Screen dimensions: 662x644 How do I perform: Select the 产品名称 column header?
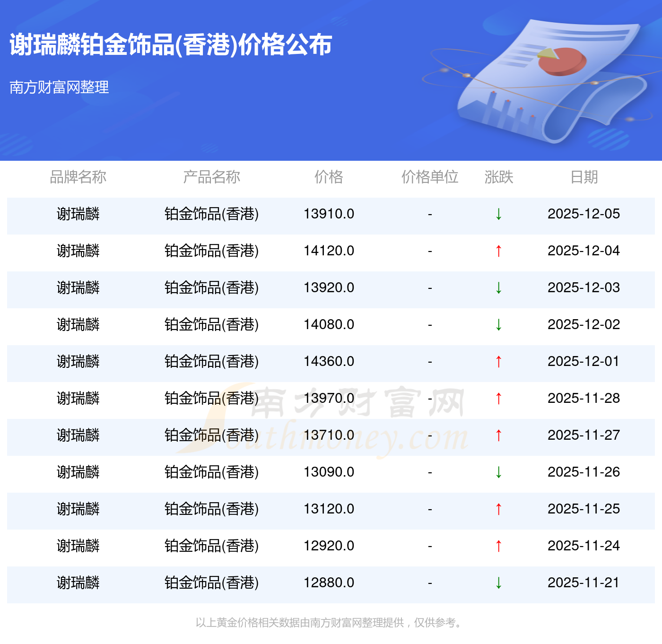click(211, 177)
